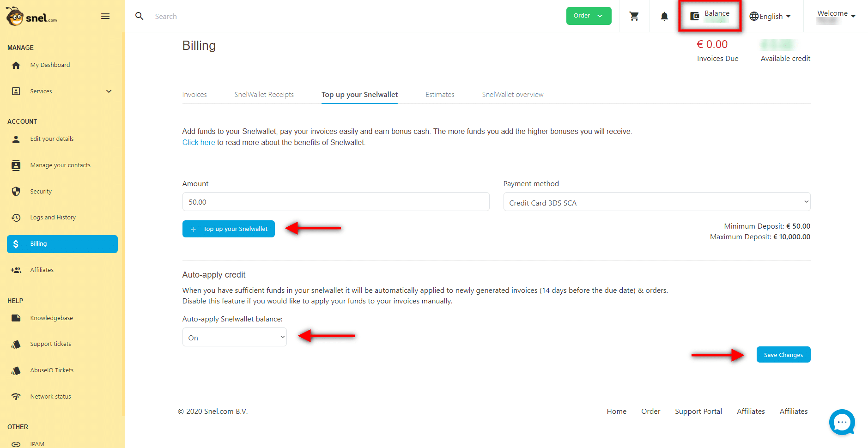868x448 pixels.
Task: Follow the Click here benefits link
Action: click(199, 143)
